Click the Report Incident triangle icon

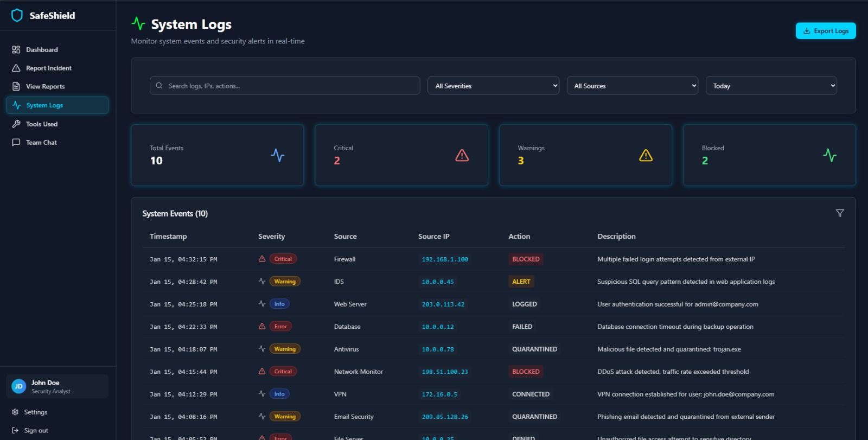[16, 68]
